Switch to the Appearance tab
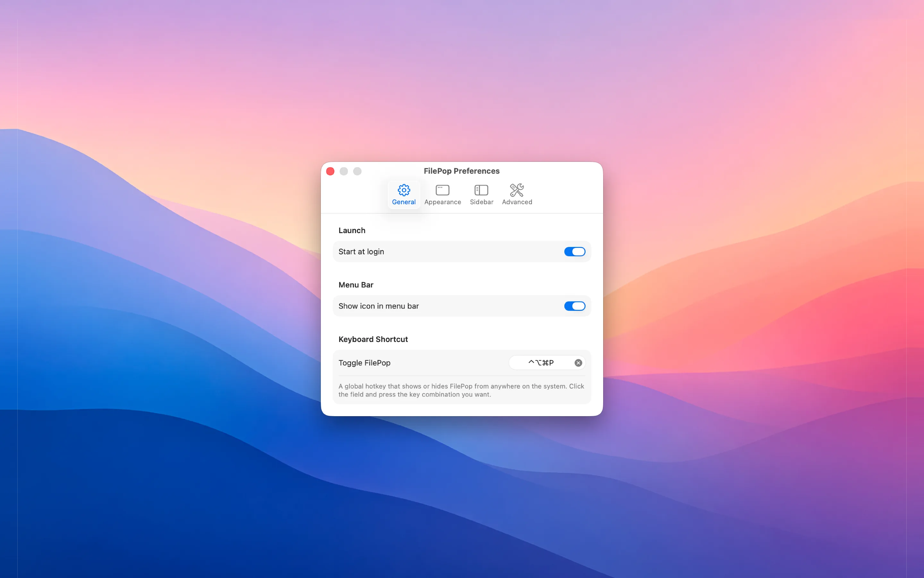Image resolution: width=924 pixels, height=578 pixels. pos(442,195)
